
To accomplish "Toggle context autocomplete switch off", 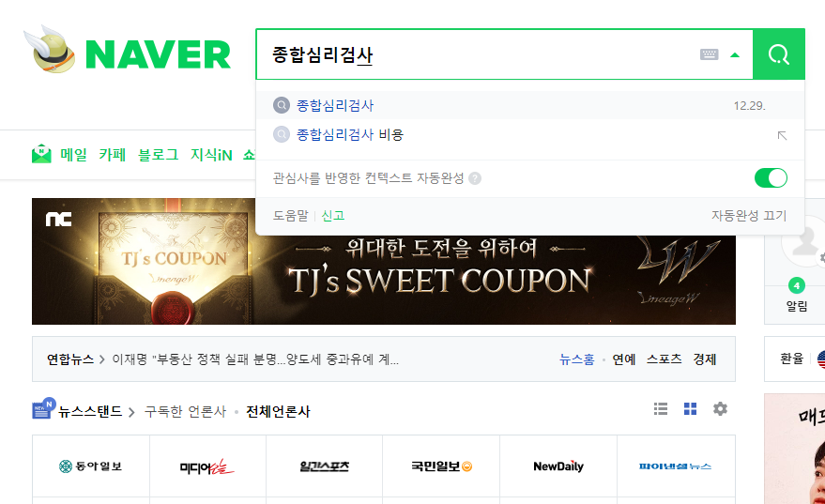I will pyautogui.click(x=771, y=177).
